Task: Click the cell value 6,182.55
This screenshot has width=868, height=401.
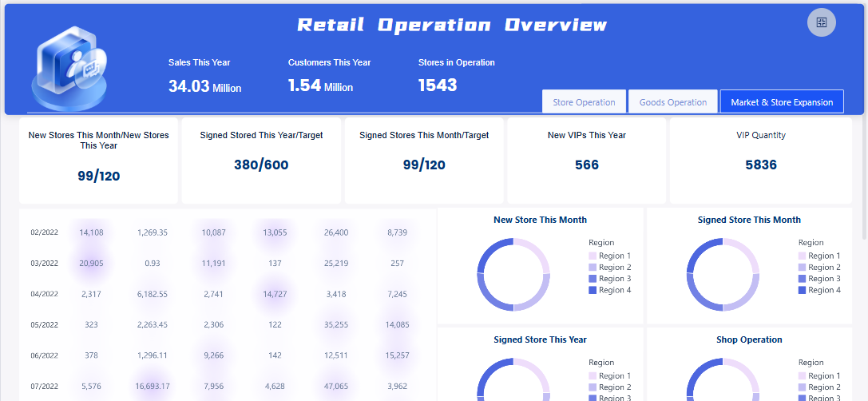Action: click(x=153, y=294)
